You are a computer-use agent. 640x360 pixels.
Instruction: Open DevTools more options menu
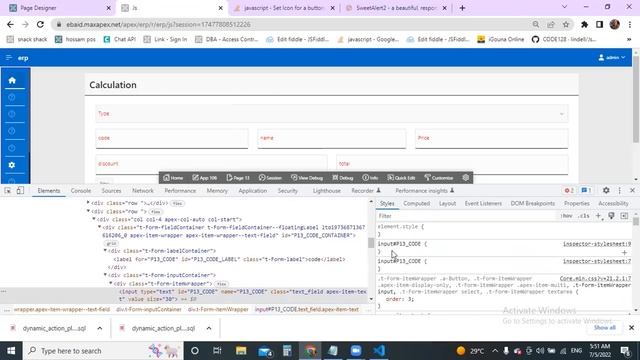[620, 191]
